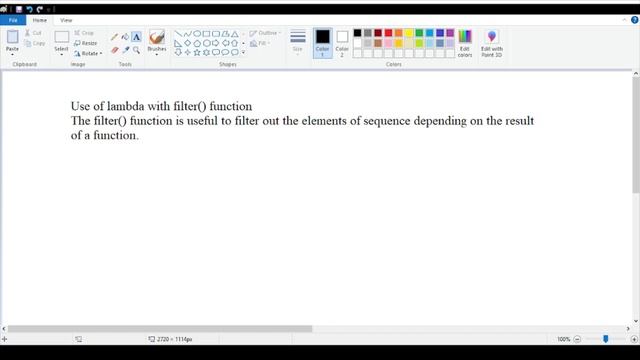Image resolution: width=640 pixels, height=360 pixels.
Task: Open the Brushes dropdown arrow
Action: [x=157, y=55]
